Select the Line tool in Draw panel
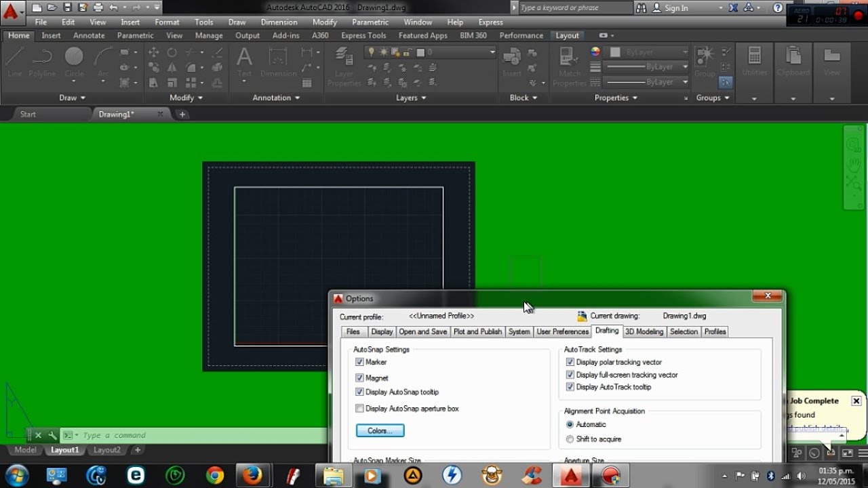868x488 pixels. [x=14, y=61]
